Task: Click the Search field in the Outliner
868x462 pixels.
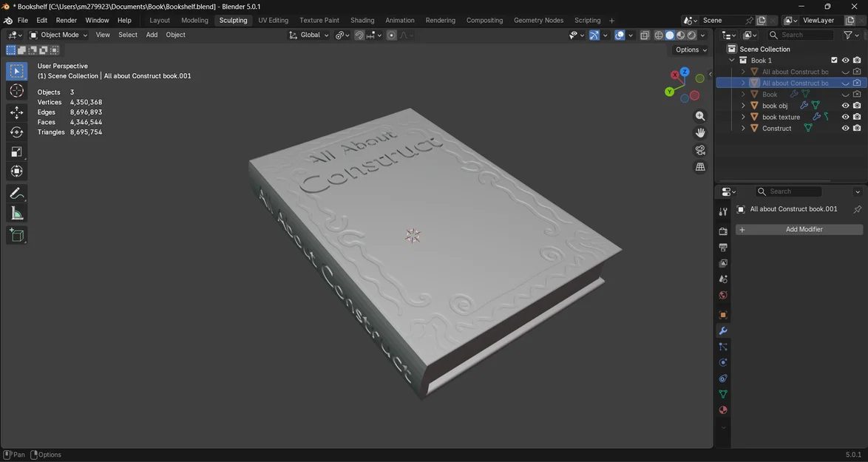Action: pyautogui.click(x=802, y=35)
